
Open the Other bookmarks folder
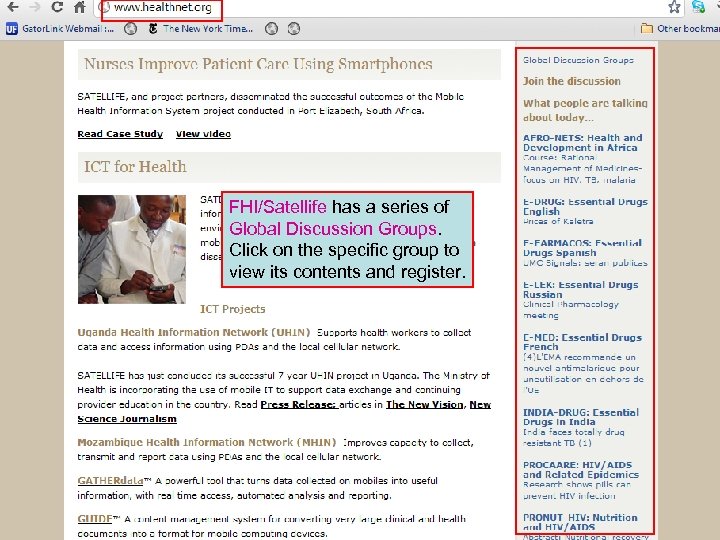681,29
